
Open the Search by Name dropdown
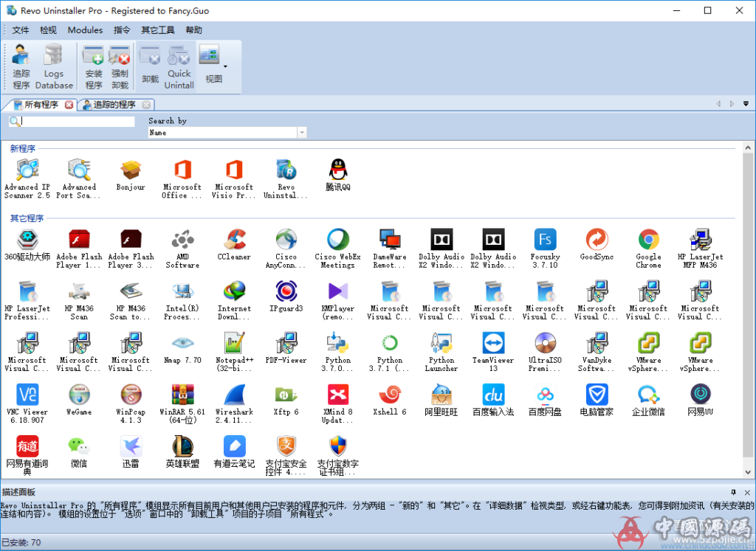coord(301,132)
